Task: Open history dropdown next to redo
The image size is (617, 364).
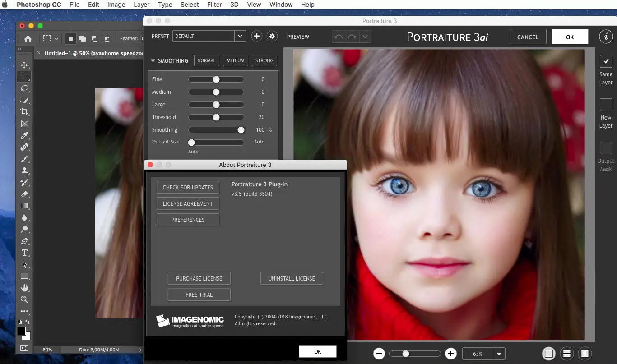Action: pos(365,37)
